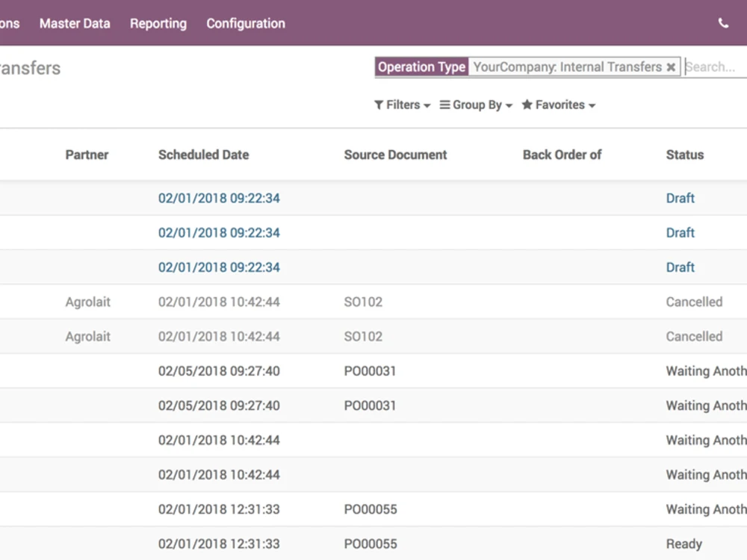Open the Group By dropdown
The image size is (747, 560).
[x=476, y=105]
